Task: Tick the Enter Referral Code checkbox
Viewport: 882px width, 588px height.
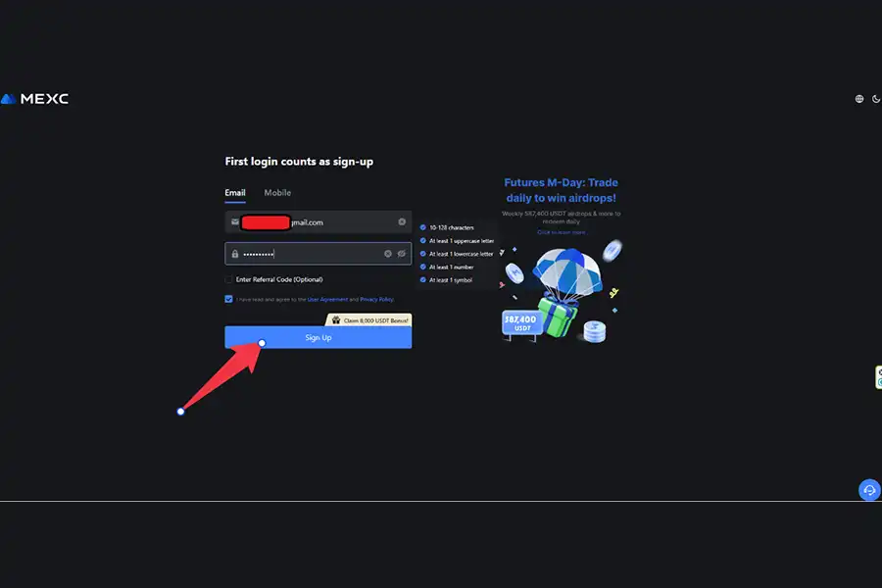Action: pos(228,279)
